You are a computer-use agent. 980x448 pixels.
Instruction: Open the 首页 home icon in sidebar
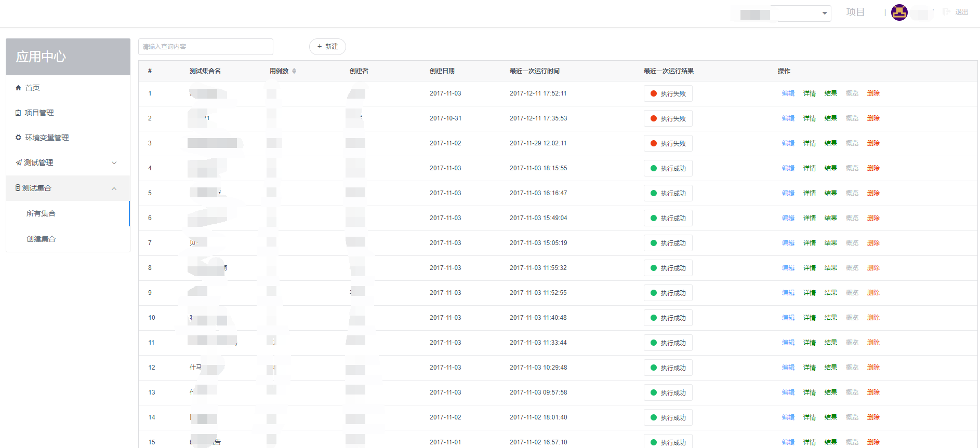click(18, 88)
